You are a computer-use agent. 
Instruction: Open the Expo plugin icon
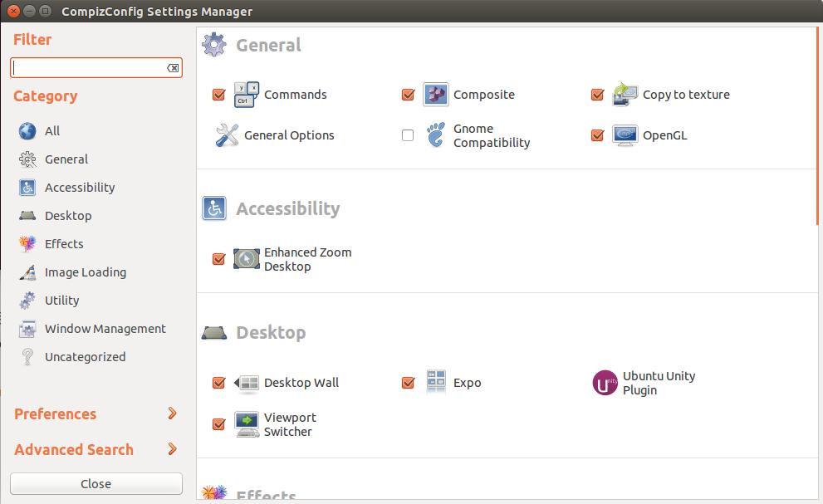[436, 382]
